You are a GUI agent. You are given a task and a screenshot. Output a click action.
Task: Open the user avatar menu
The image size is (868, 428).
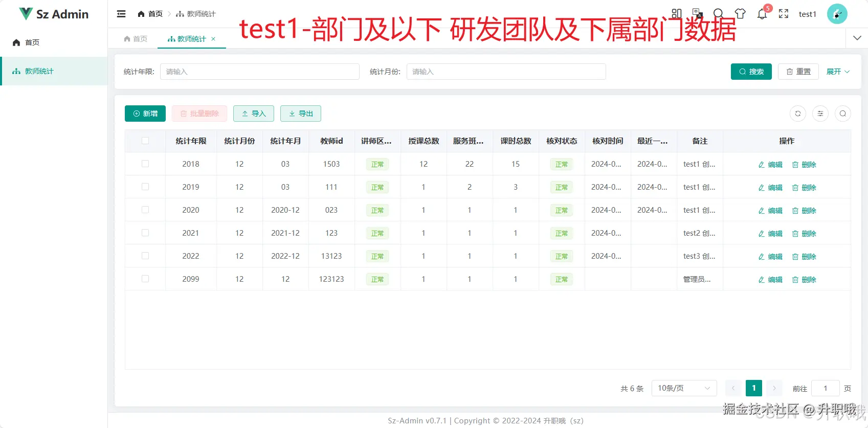(x=837, y=14)
